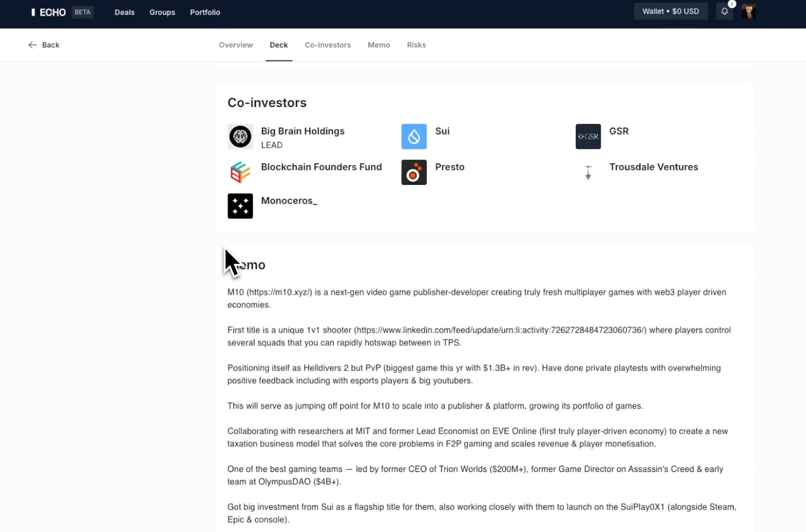Click the ECHO logo in the header
The width and height of the screenshot is (806, 532).
click(49, 12)
